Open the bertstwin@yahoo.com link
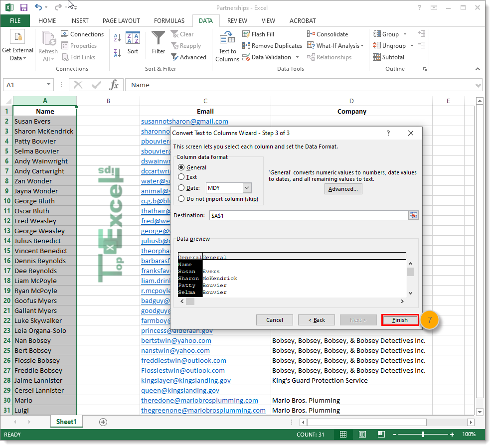Viewport: 493px width, 448px height. (x=176, y=341)
